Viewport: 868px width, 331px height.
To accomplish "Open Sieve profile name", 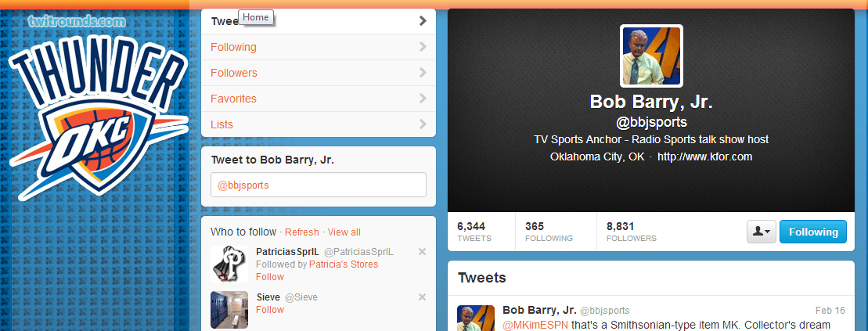I will (268, 297).
